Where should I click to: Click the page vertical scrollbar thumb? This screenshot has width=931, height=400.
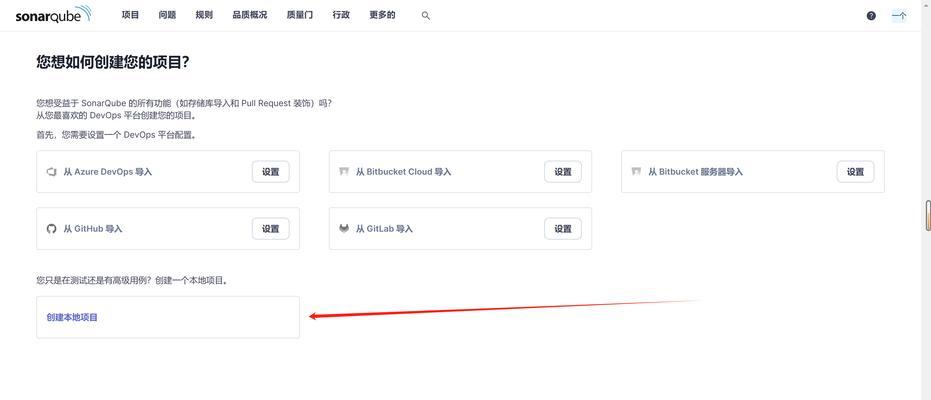coord(928,215)
